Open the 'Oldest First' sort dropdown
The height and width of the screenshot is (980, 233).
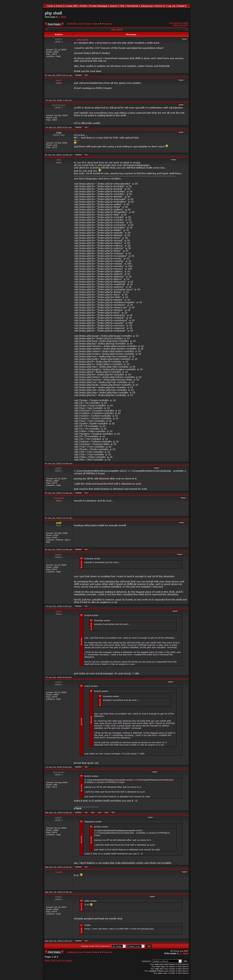[x=135, y=946]
